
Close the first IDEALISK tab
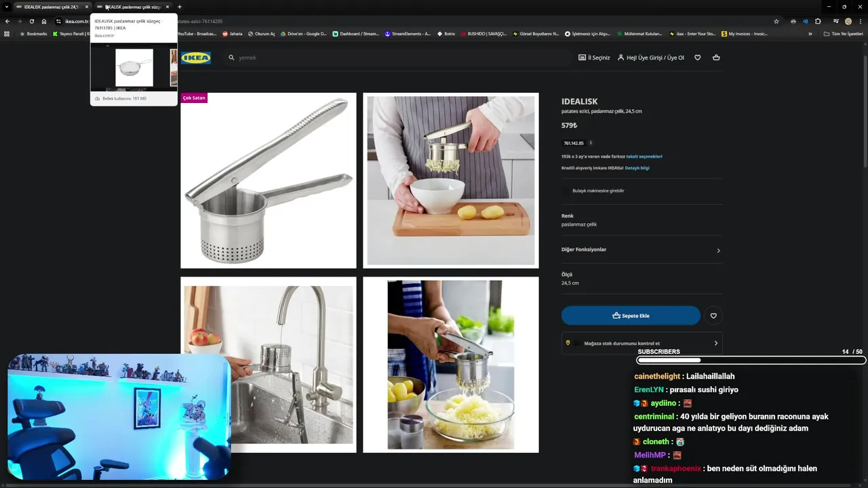[x=86, y=7]
